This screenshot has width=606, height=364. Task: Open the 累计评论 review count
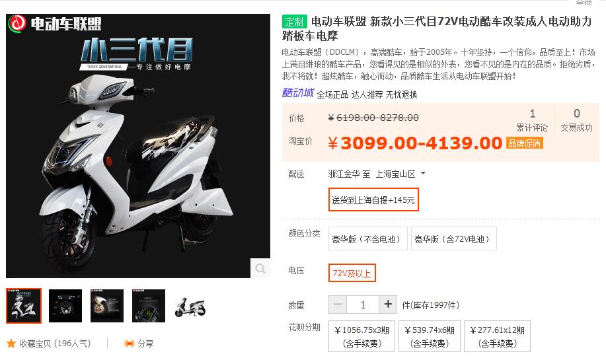point(532,120)
